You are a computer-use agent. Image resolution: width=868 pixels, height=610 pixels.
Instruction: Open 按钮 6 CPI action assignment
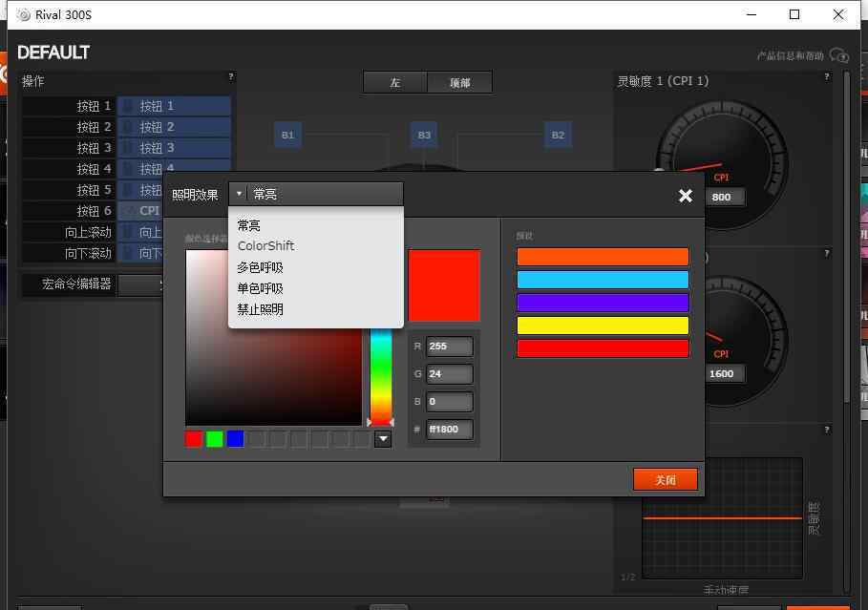point(140,211)
